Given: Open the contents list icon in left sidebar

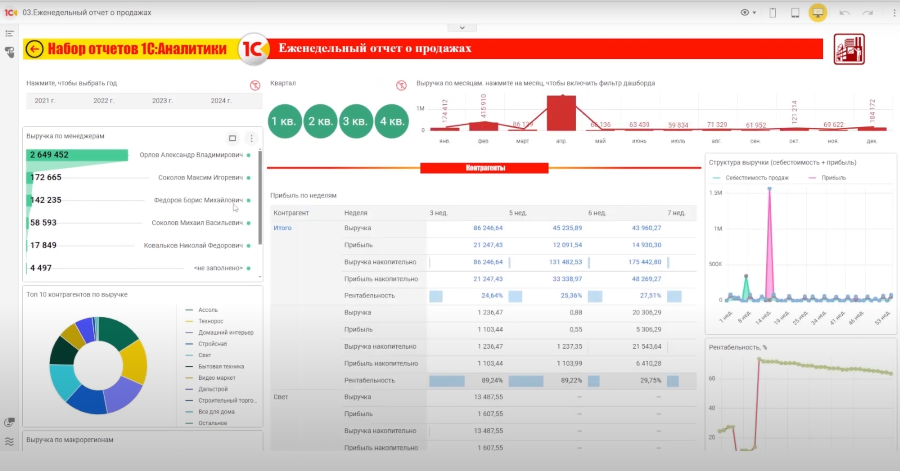Looking at the screenshot, I should pos(9,34).
